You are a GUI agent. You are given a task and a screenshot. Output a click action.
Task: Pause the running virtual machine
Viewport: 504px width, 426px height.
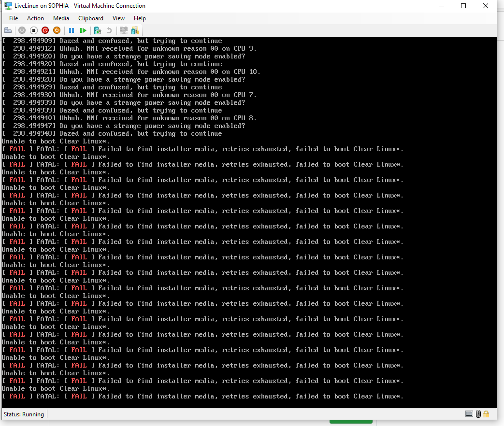click(71, 30)
